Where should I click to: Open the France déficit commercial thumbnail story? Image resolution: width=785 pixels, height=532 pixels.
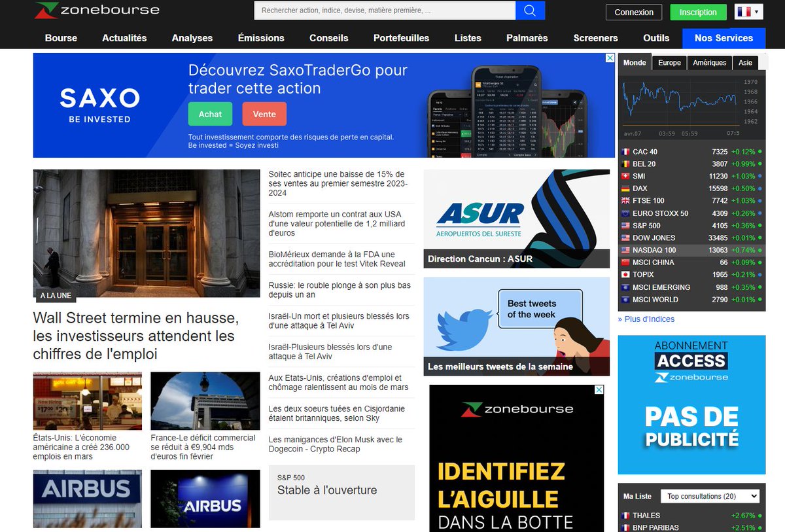tap(205, 416)
